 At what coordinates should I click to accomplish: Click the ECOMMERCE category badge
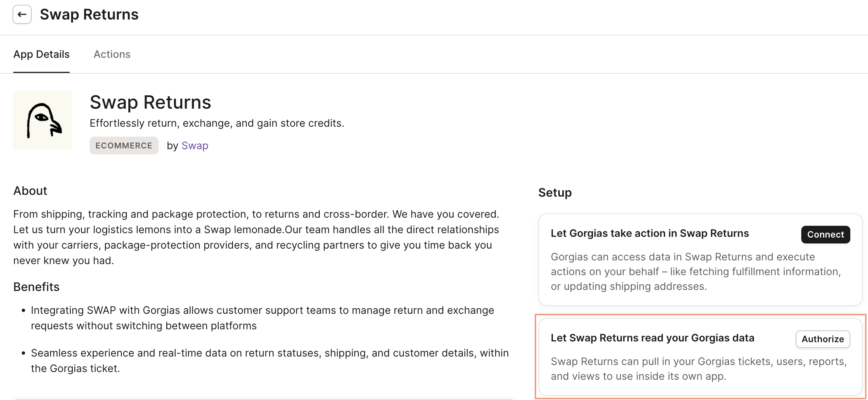pos(124,145)
